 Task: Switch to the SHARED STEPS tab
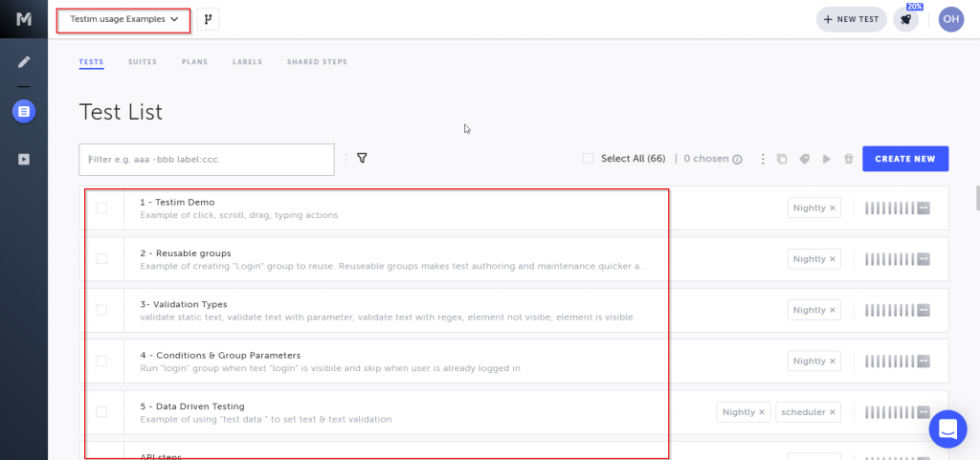tap(317, 62)
